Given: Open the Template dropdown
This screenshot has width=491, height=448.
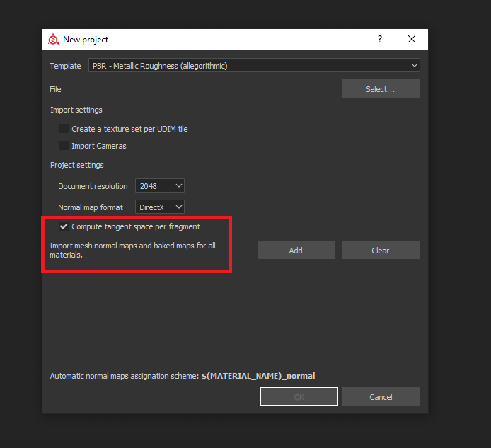Looking at the screenshot, I should click(254, 66).
